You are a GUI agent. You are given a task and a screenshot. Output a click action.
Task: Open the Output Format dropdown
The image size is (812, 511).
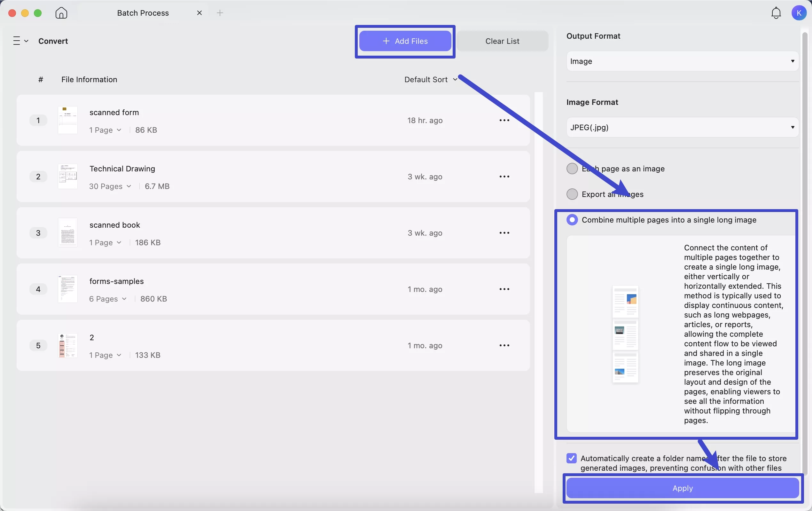pos(682,61)
